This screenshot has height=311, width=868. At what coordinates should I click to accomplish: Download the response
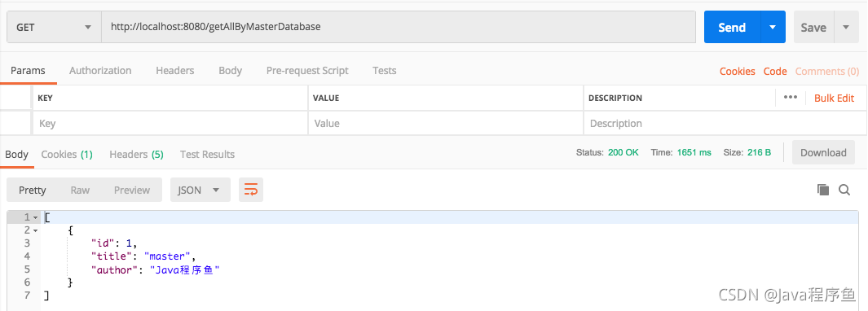coord(823,153)
